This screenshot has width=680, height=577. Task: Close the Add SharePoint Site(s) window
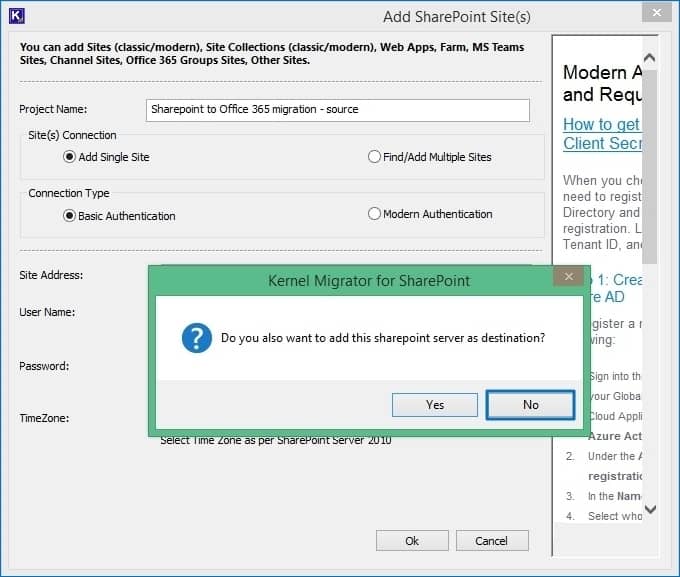[657, 12]
